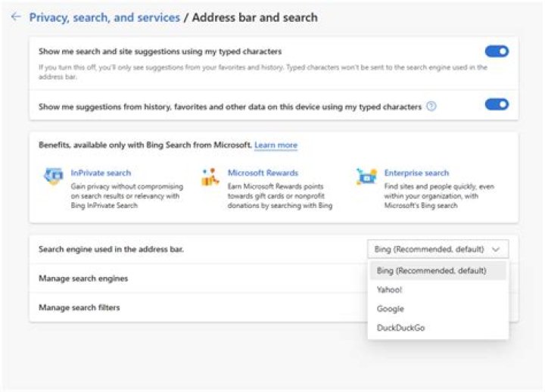Click the dropdown chevron arrow
545x392 pixels.
[x=496, y=249]
